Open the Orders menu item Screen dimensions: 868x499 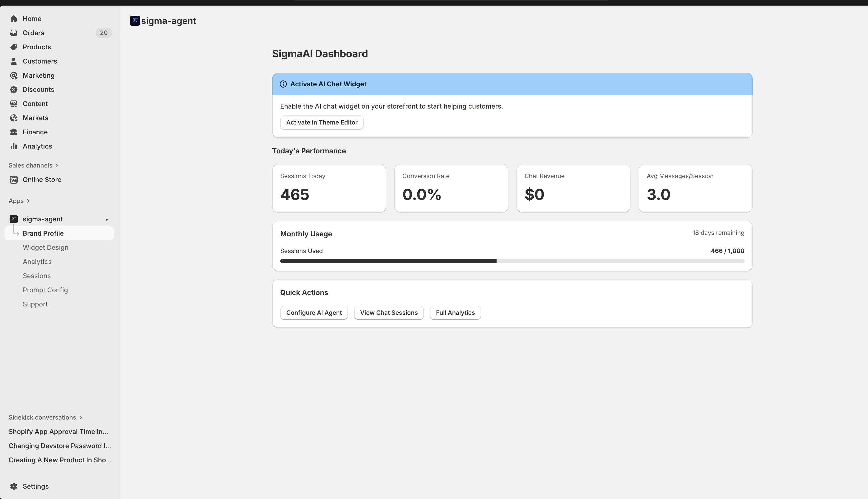tap(59, 33)
